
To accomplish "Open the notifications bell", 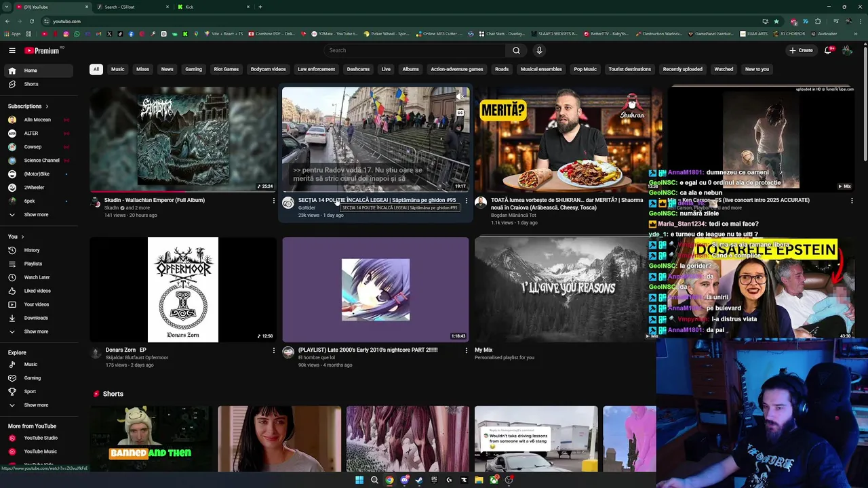I will (x=829, y=50).
